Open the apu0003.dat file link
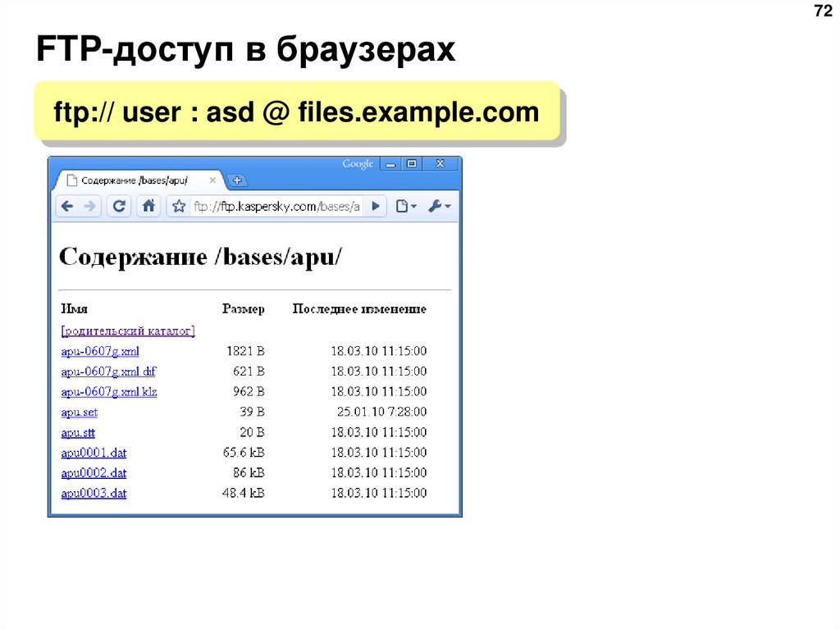The height and width of the screenshot is (629, 840). (94, 493)
